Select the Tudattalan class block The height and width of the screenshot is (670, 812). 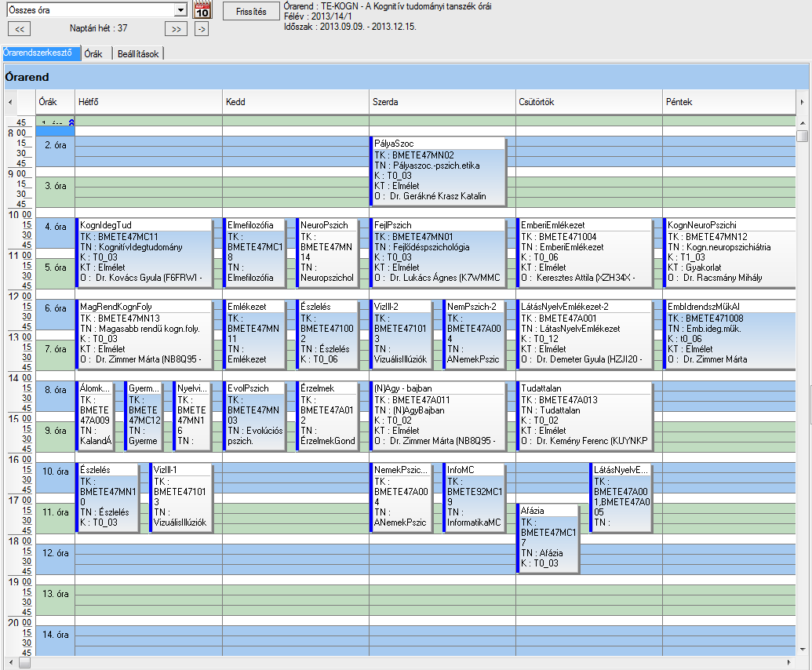point(584,416)
